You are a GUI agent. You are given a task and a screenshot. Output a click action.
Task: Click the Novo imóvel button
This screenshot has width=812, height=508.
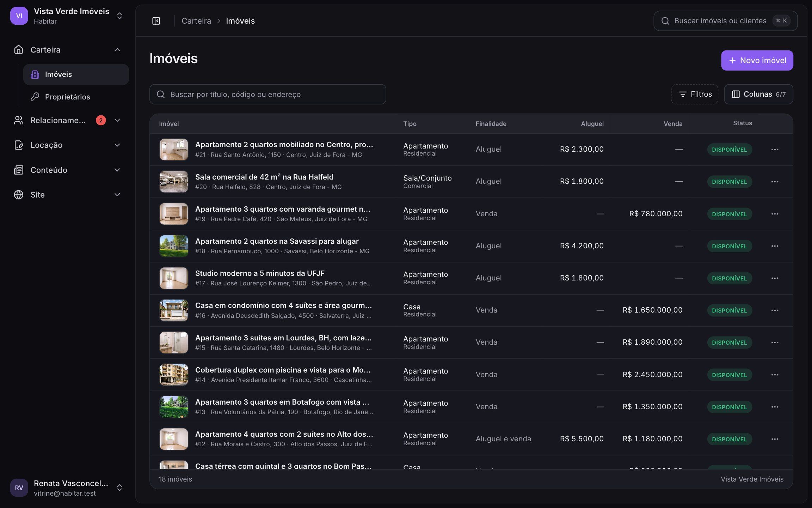click(x=757, y=60)
